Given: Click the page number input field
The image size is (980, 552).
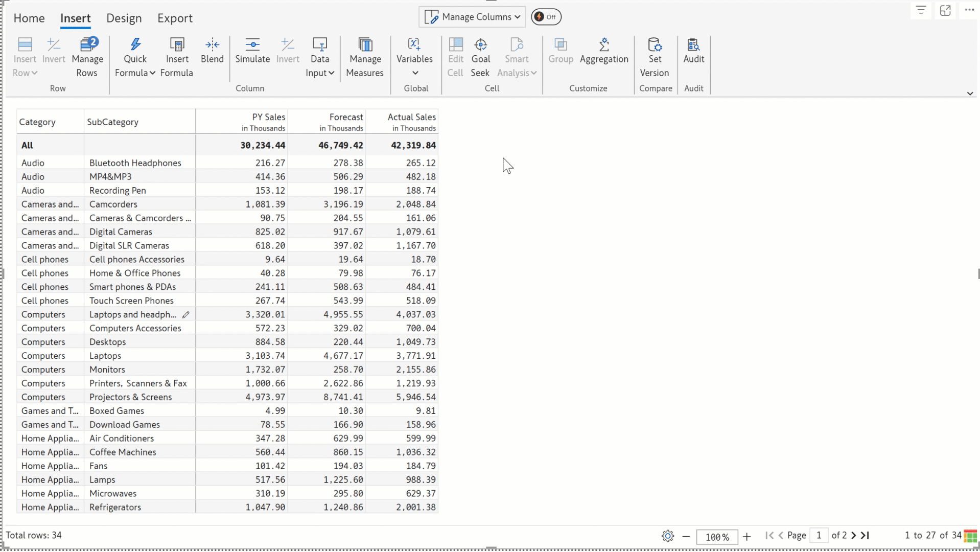Looking at the screenshot, I should click(819, 536).
